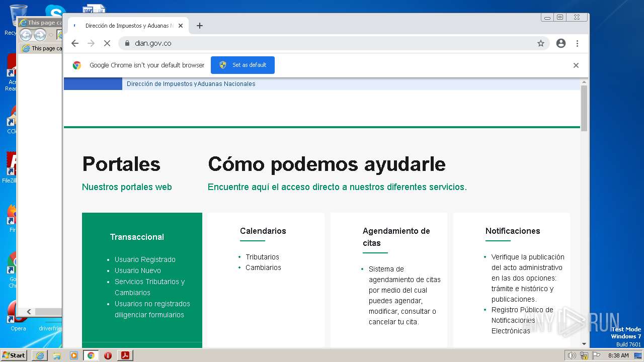Click the Dirección de Impuestos y Aduanas Nacionales banner text
This screenshot has width=644, height=362.
pos(191,84)
